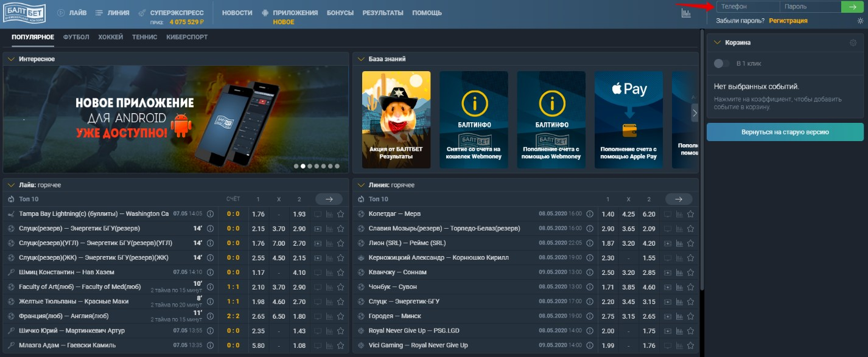868x357 pixels.
Task: Enable the 'В 1 клик' toggle
Action: pyautogui.click(x=721, y=63)
